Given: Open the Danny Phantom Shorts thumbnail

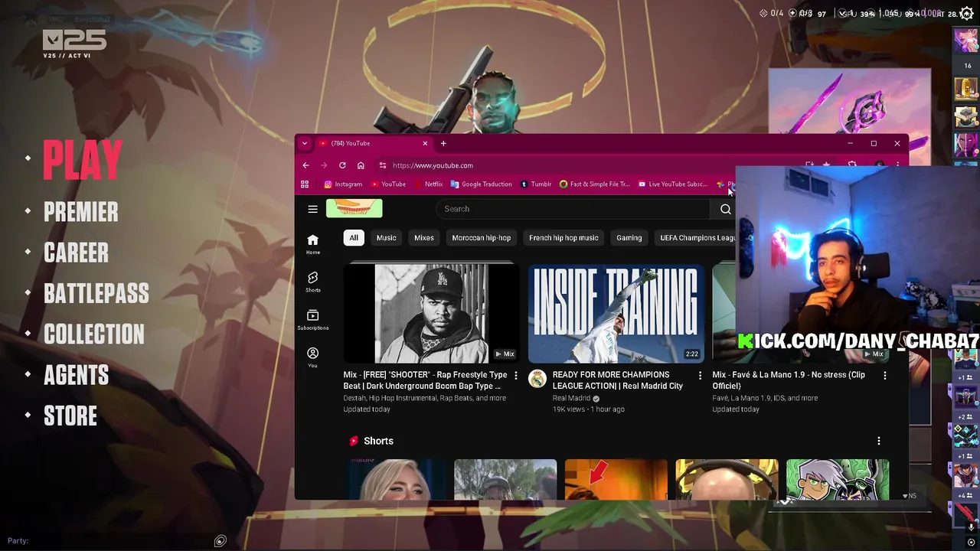Looking at the screenshot, I should (838, 479).
